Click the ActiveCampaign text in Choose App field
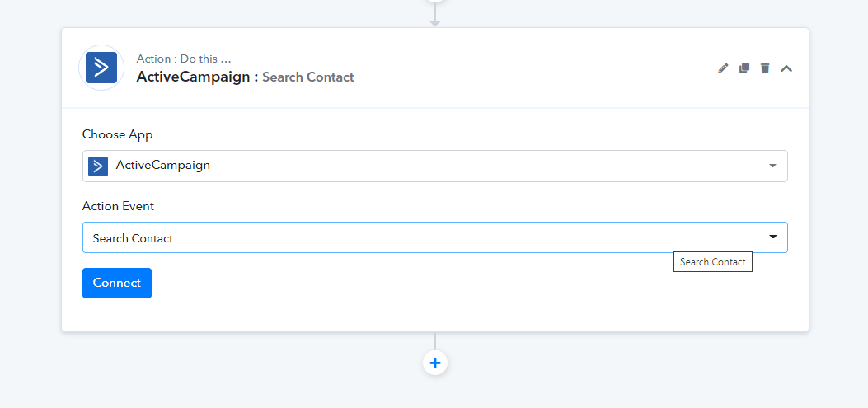 pyautogui.click(x=162, y=165)
